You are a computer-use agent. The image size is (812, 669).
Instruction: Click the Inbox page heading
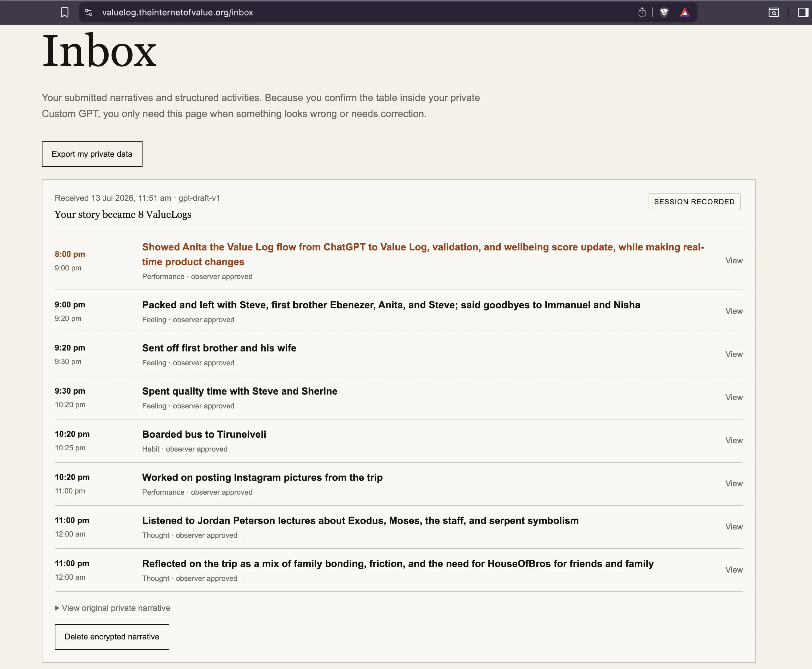point(99,51)
